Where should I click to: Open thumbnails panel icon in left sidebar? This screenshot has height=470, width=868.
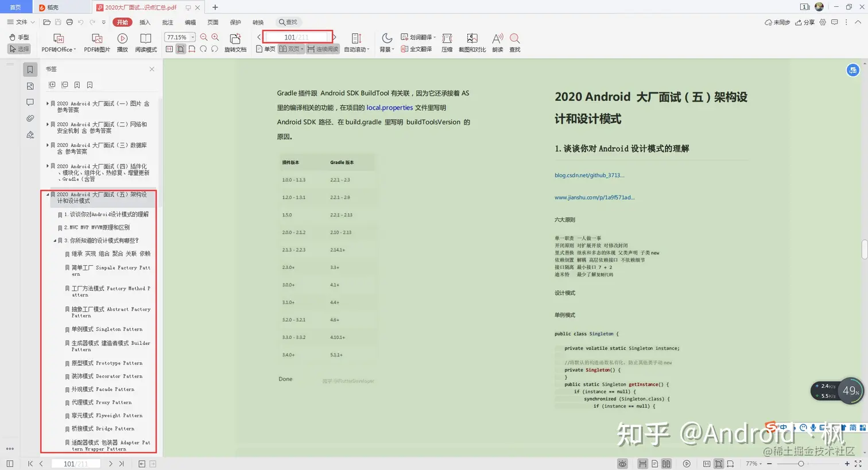coord(30,86)
